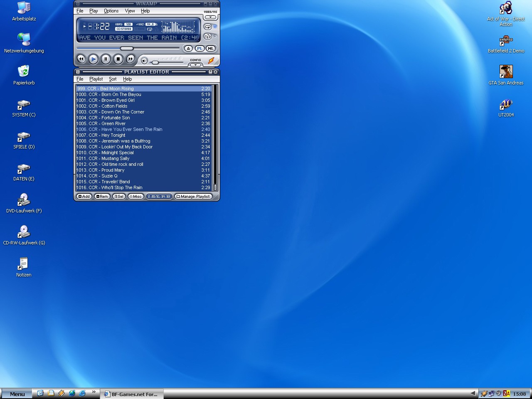Open the Netzwerkumgebung desktop icon

[24, 43]
